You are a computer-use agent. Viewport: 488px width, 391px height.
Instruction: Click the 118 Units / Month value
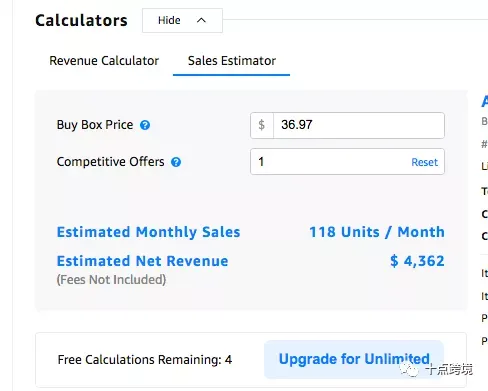click(x=377, y=232)
